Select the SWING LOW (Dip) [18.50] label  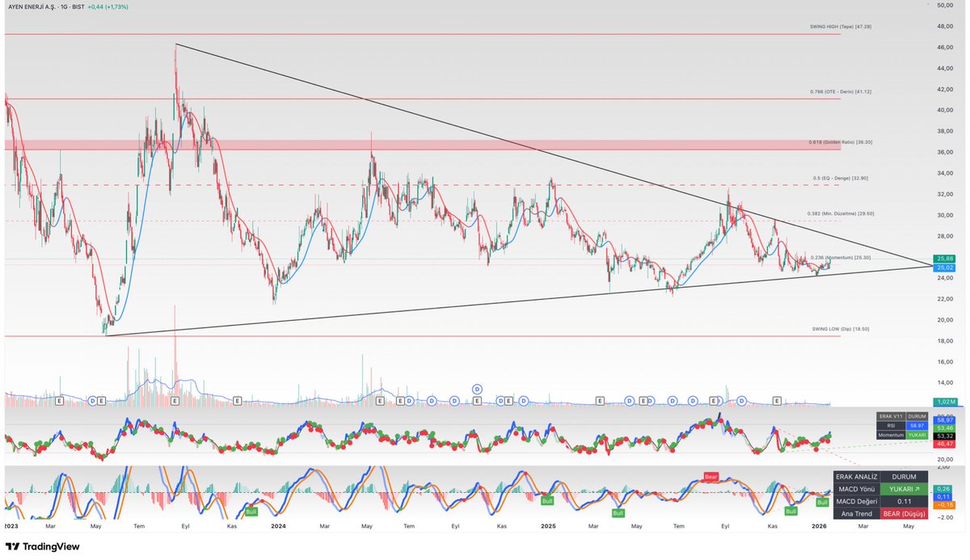[841, 329]
